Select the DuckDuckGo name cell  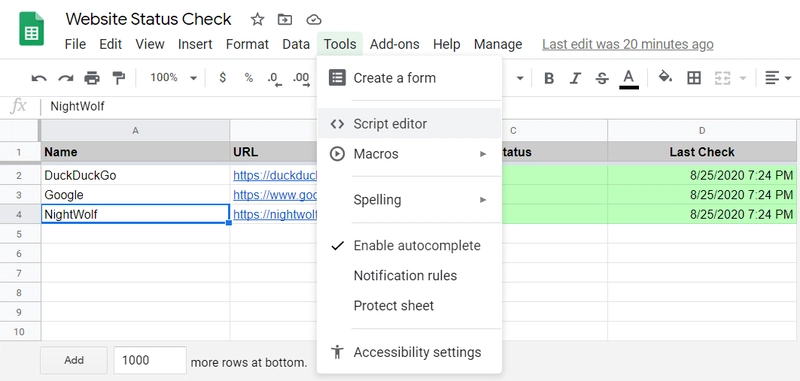coord(135,175)
